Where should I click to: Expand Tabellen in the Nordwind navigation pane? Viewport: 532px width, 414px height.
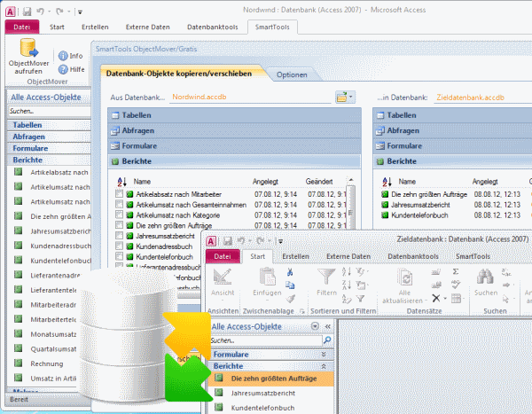click(49, 125)
